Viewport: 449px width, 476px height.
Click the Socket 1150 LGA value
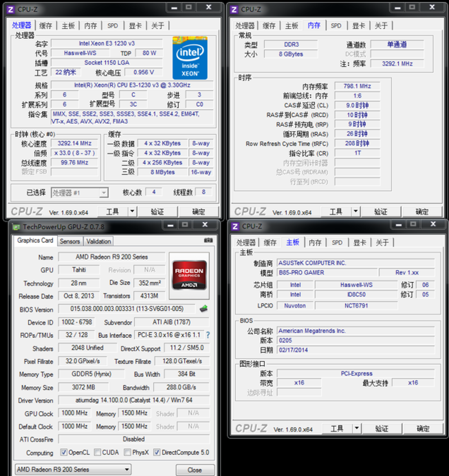pos(107,63)
